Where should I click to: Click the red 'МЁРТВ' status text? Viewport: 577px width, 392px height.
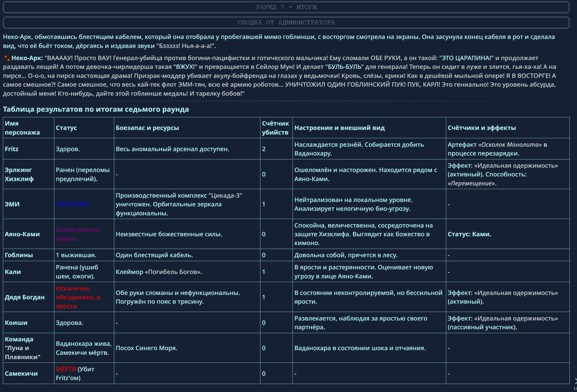pyautogui.click(x=66, y=369)
